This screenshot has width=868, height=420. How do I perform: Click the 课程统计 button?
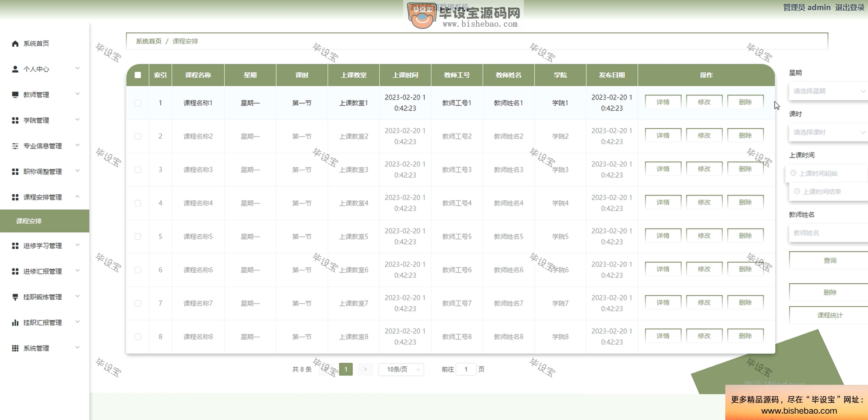[829, 315]
